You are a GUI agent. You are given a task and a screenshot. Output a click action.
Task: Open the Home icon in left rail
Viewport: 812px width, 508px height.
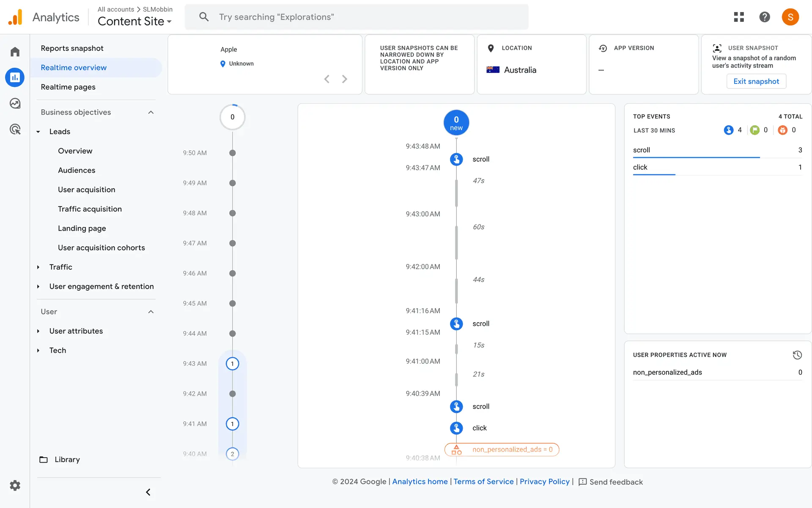pyautogui.click(x=15, y=52)
